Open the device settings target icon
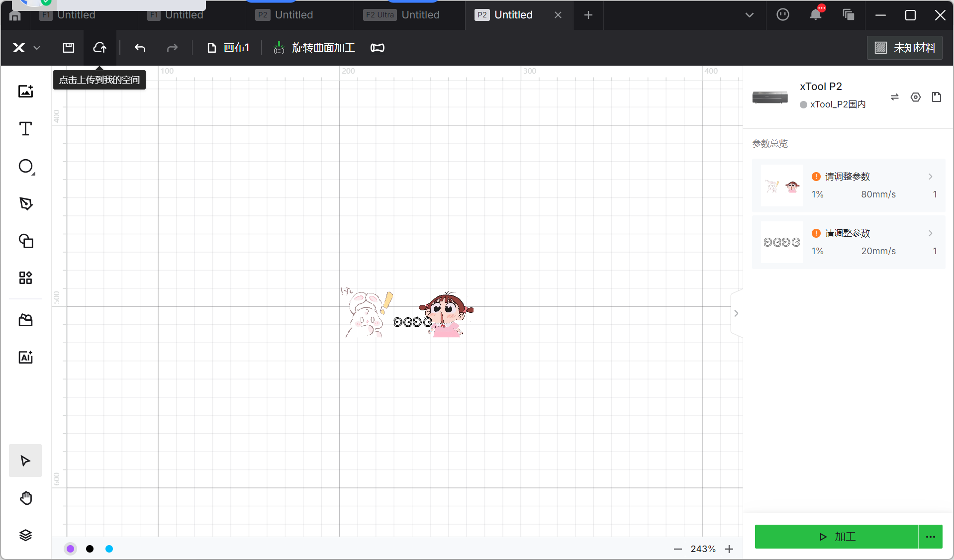Screen dimensions: 954x560 pos(915,97)
